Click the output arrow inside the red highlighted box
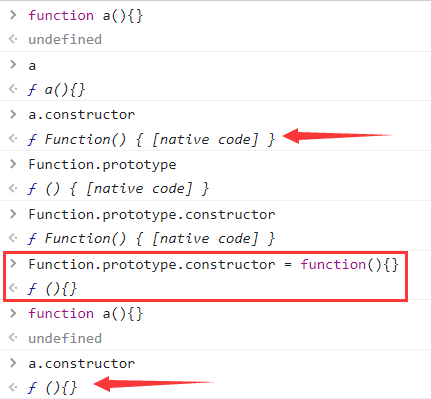 point(13,288)
